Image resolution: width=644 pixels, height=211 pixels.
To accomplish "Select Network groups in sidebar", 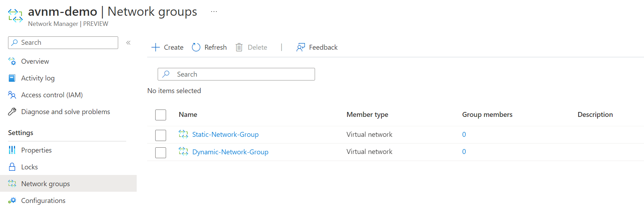I will point(68,183).
